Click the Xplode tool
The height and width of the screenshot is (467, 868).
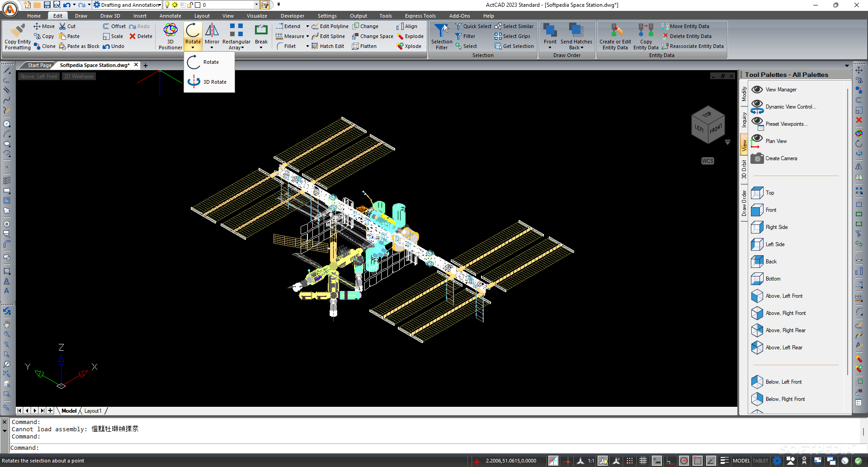tap(409, 46)
